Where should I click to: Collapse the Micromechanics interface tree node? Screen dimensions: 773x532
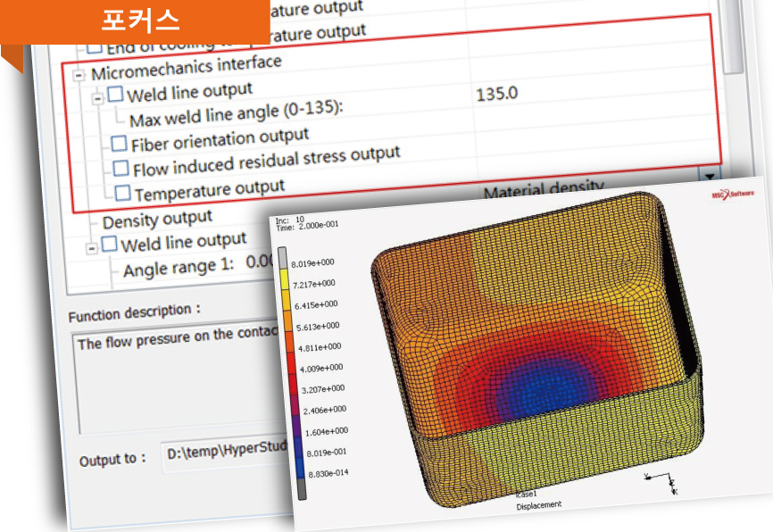[79, 76]
